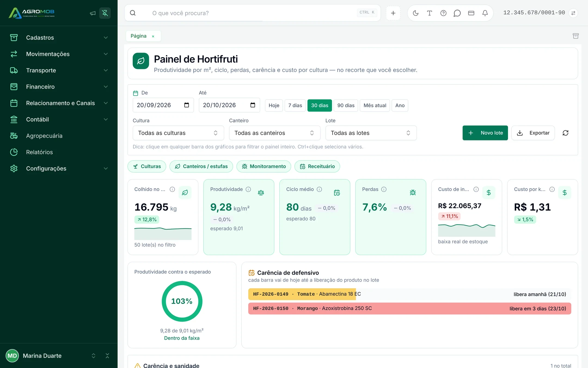
Task: Show info for Colhido no card
Action: 172,189
